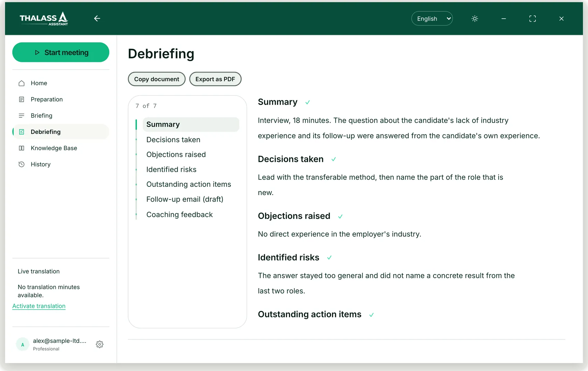Screen dimensions: 588x371
Task: Click the History clock icon
Action: coord(21,164)
